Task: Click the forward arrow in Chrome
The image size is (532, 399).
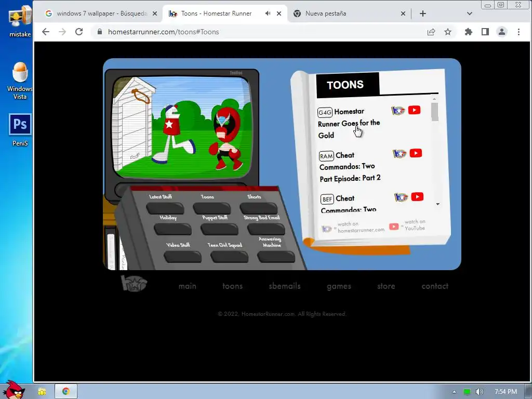Action: (62, 32)
